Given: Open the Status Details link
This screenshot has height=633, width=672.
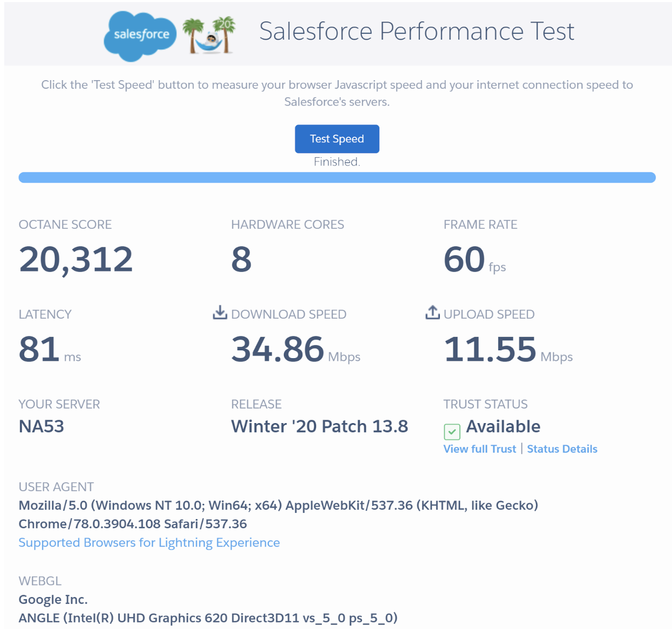Looking at the screenshot, I should (x=562, y=449).
